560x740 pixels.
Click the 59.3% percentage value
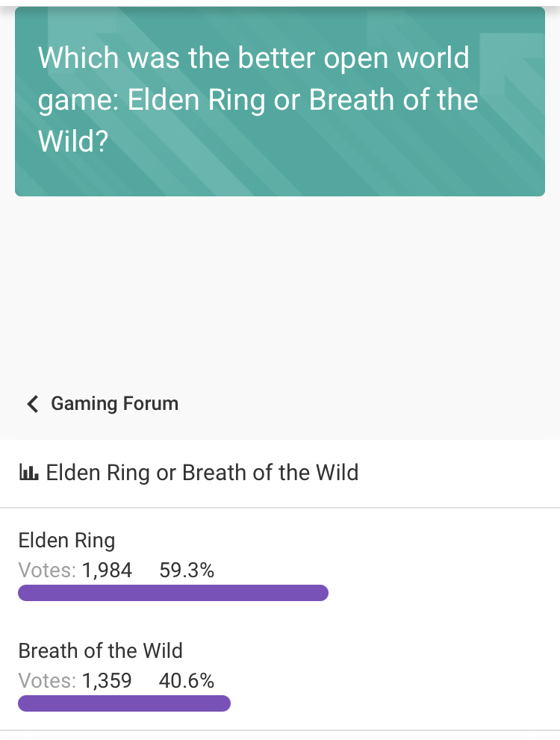click(x=187, y=570)
